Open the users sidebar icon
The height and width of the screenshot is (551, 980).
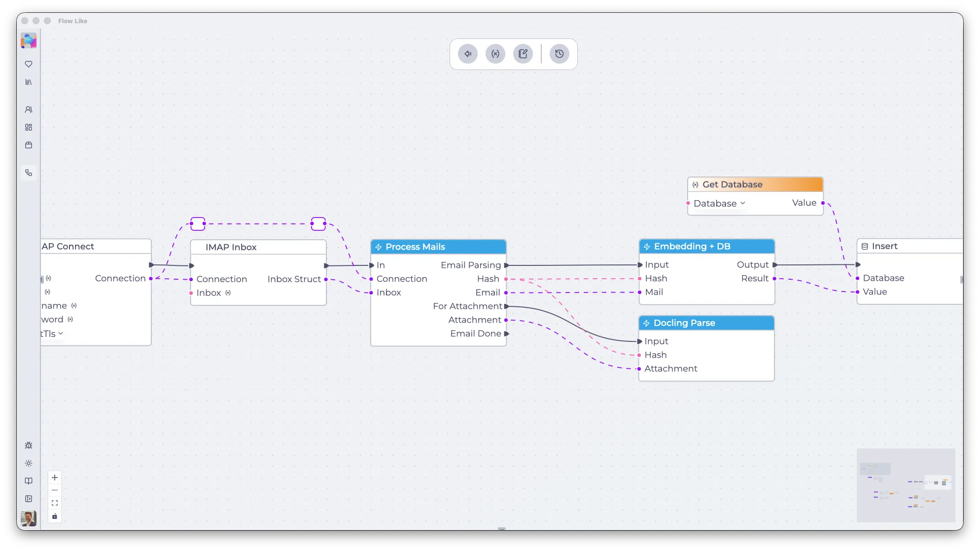(x=29, y=110)
